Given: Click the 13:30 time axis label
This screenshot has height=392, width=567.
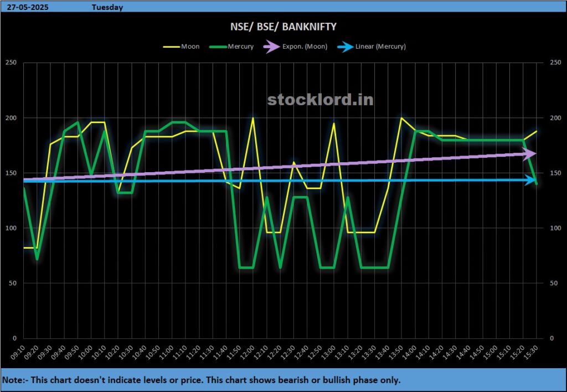Looking at the screenshot, I should 369,352.
